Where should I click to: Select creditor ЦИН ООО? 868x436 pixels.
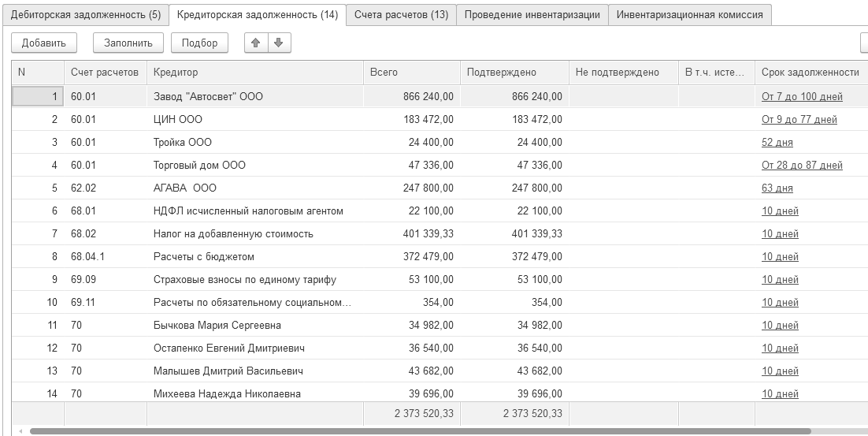tap(254, 120)
